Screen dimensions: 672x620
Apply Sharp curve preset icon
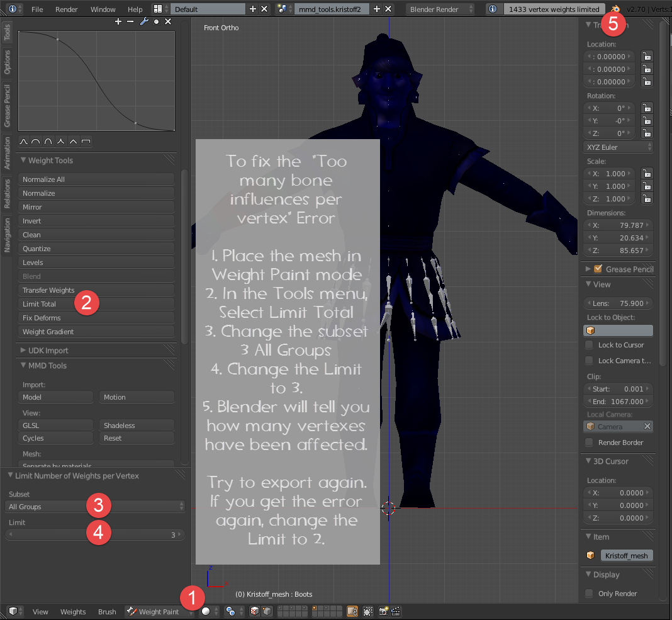pyautogui.click(x=61, y=142)
